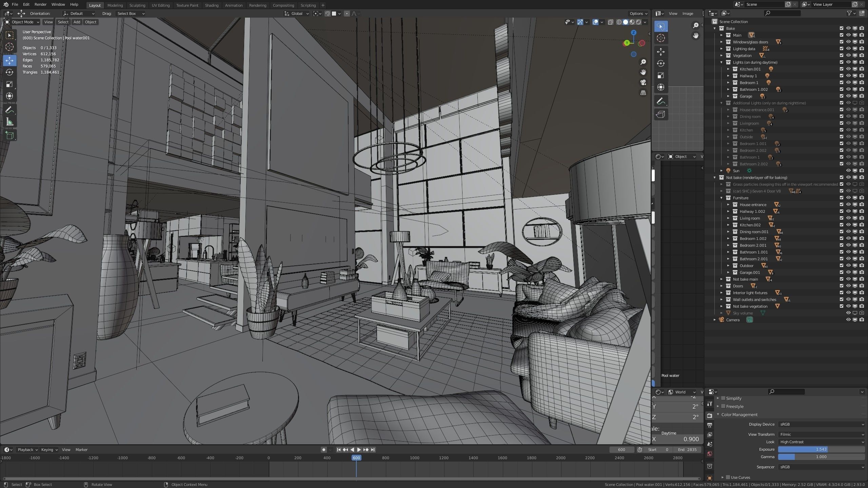
Task: Select the Cursor tool in viewport toolbar
Action: pos(9,47)
